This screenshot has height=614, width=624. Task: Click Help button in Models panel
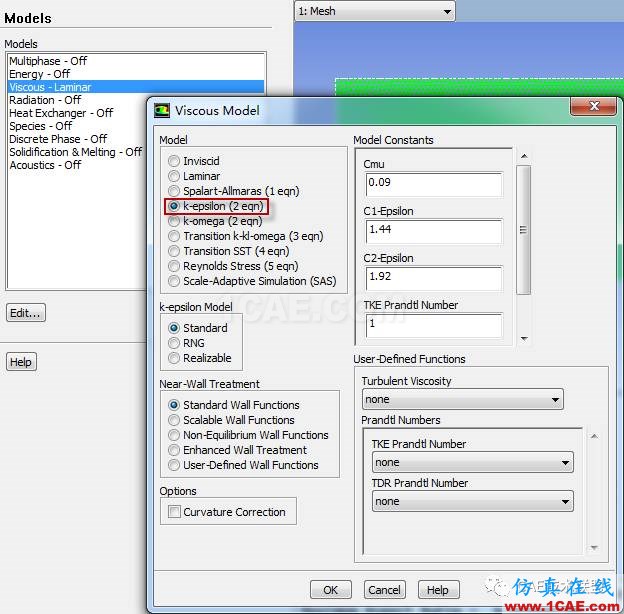coord(21,362)
